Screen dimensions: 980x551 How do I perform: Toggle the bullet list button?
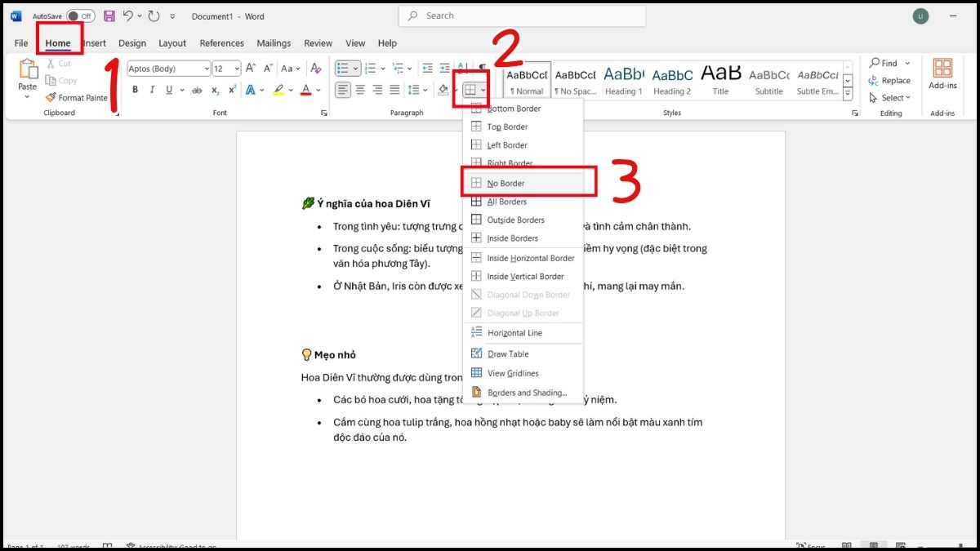[x=343, y=69]
